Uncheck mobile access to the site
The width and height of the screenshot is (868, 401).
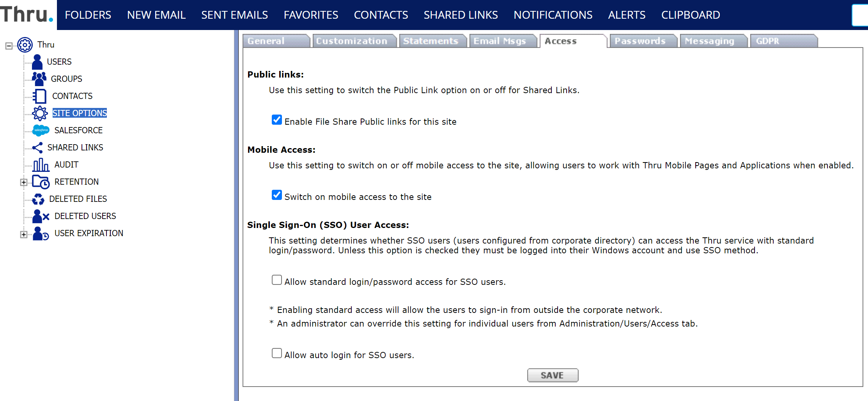(x=277, y=195)
